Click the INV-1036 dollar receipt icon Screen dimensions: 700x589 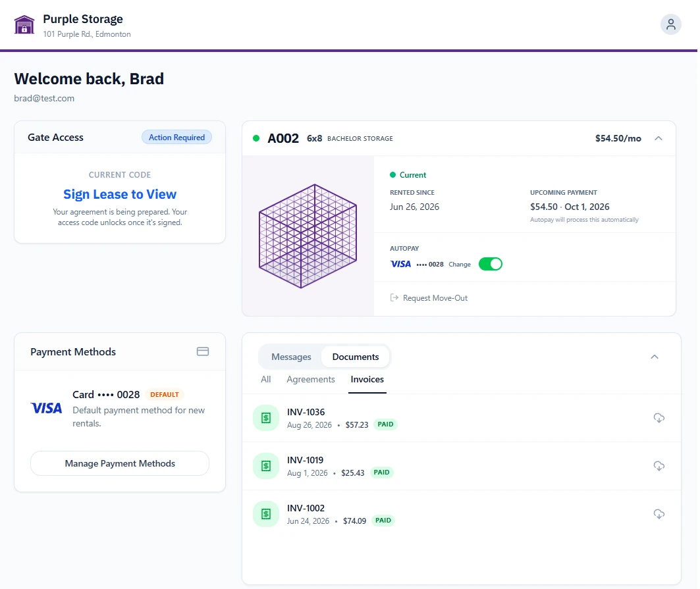pos(266,418)
